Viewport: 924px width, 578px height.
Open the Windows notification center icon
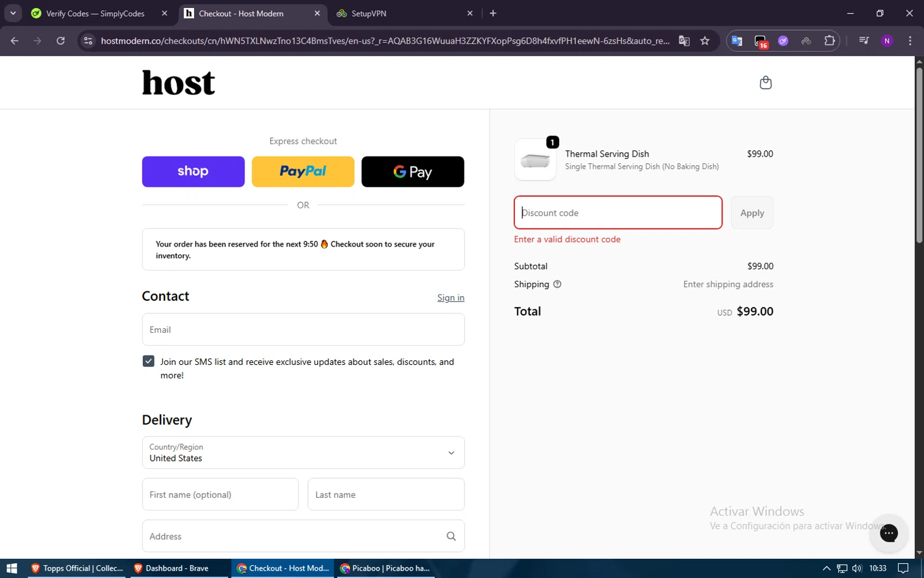click(903, 568)
